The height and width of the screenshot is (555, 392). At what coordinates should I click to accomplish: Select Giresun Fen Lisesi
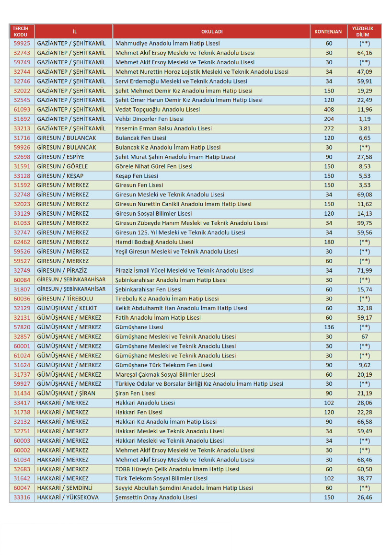[x=139, y=185]
